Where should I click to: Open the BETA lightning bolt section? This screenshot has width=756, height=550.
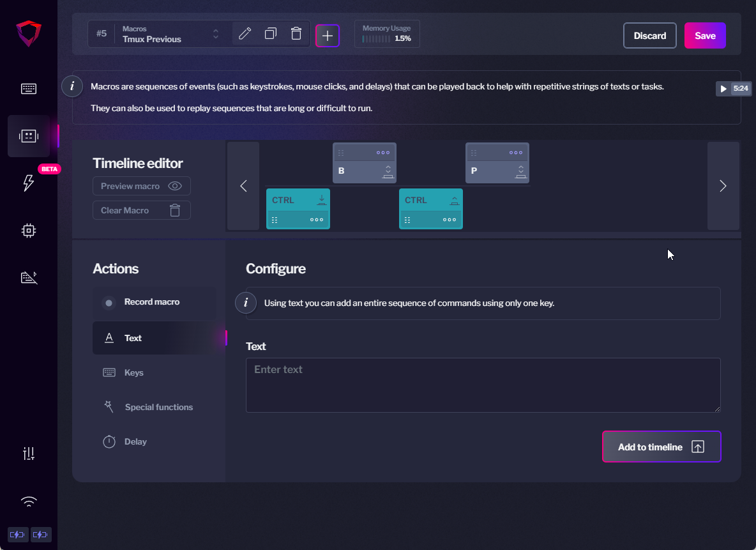29,183
